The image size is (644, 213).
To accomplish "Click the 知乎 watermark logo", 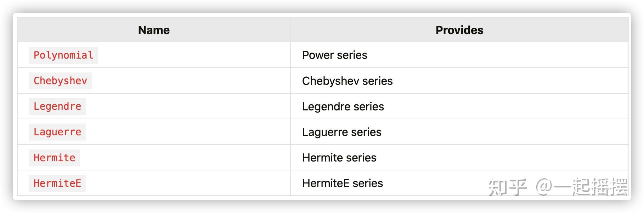I will tap(507, 187).
